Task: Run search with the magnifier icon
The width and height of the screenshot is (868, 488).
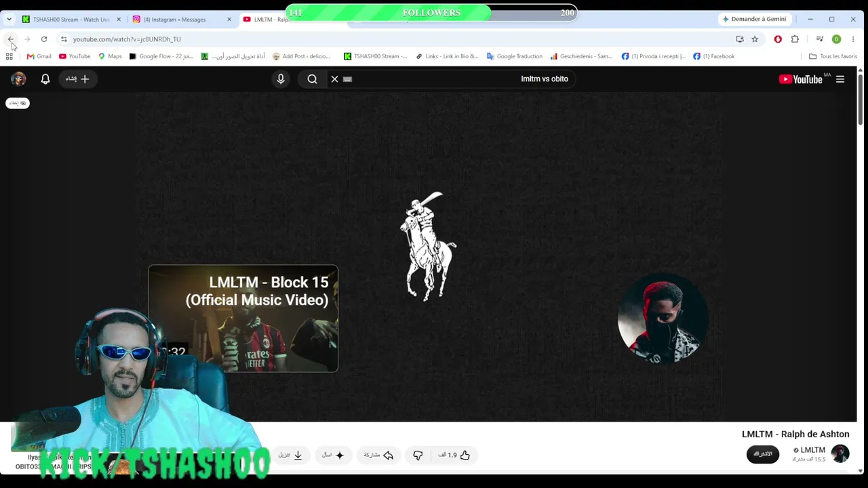Action: 312,79
